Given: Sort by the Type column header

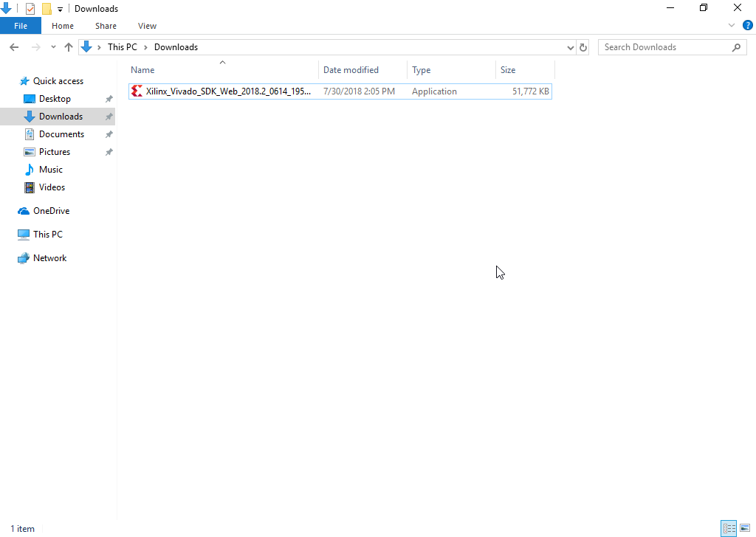Looking at the screenshot, I should coord(451,70).
